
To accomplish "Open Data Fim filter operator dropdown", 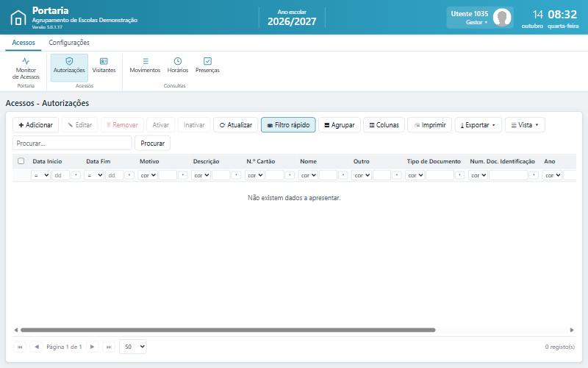I will click(94, 175).
